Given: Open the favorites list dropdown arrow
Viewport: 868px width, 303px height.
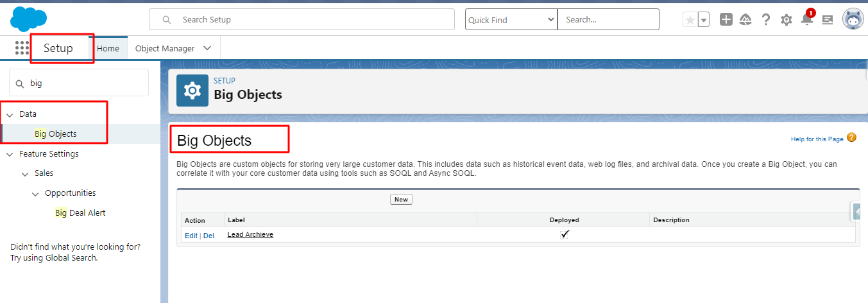Looking at the screenshot, I should [704, 20].
